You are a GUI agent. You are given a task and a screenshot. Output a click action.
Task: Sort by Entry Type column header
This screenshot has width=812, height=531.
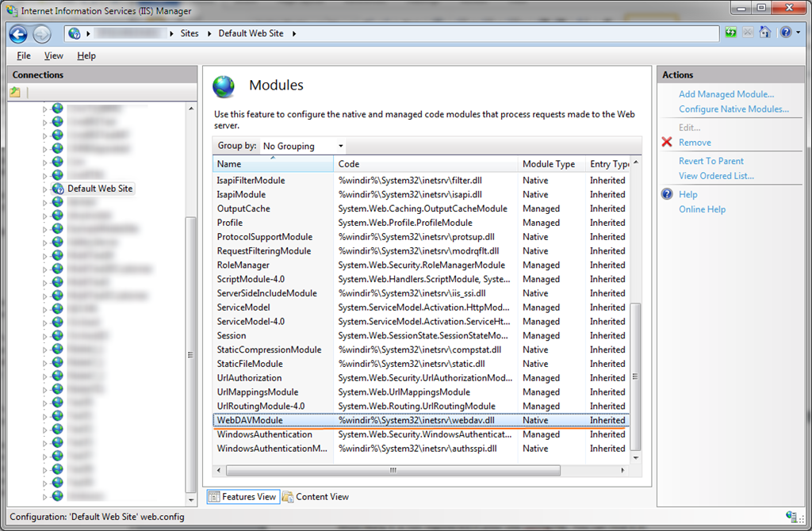click(x=608, y=164)
